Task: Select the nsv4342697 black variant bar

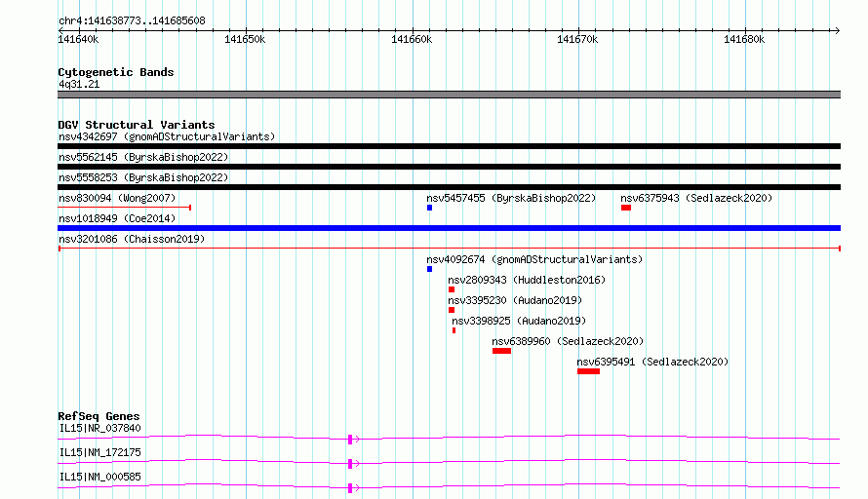Action: (449, 146)
